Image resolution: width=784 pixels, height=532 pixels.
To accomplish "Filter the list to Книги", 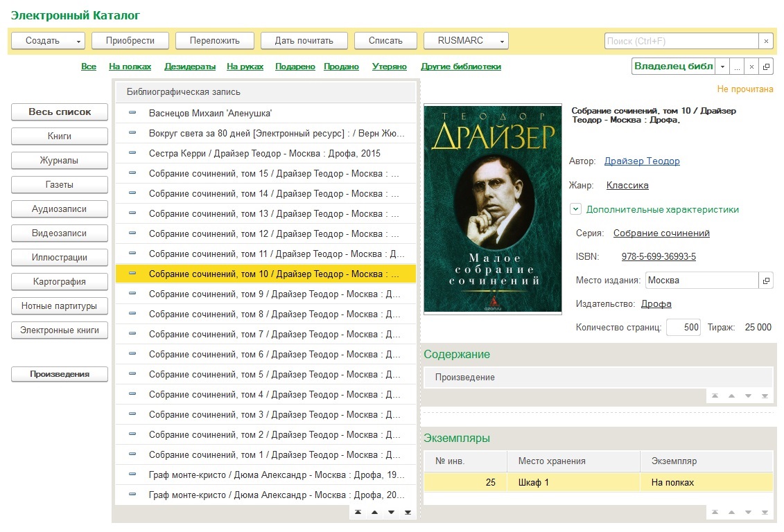I will tap(60, 136).
